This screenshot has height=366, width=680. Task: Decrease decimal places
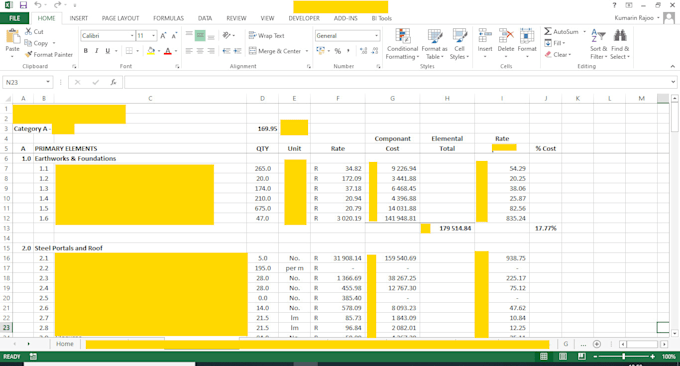tap(375, 51)
